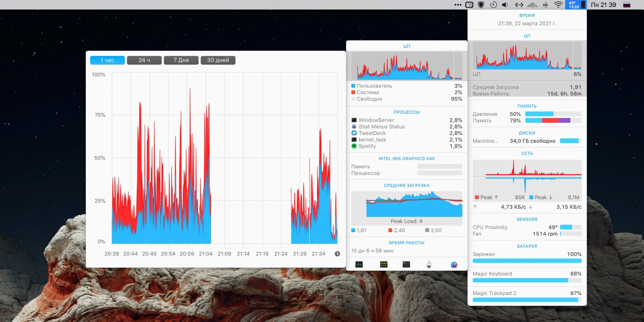The height and width of the screenshot is (322, 644).
Task: Open shield security menu bar icon
Action: click(481, 5)
